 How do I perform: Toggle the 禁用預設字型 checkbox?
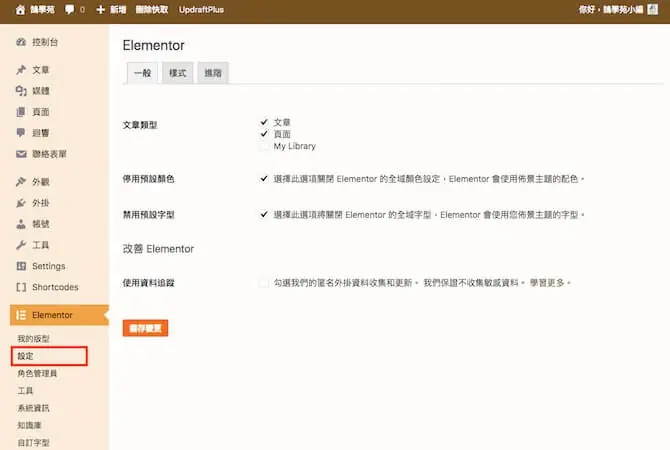[264, 215]
